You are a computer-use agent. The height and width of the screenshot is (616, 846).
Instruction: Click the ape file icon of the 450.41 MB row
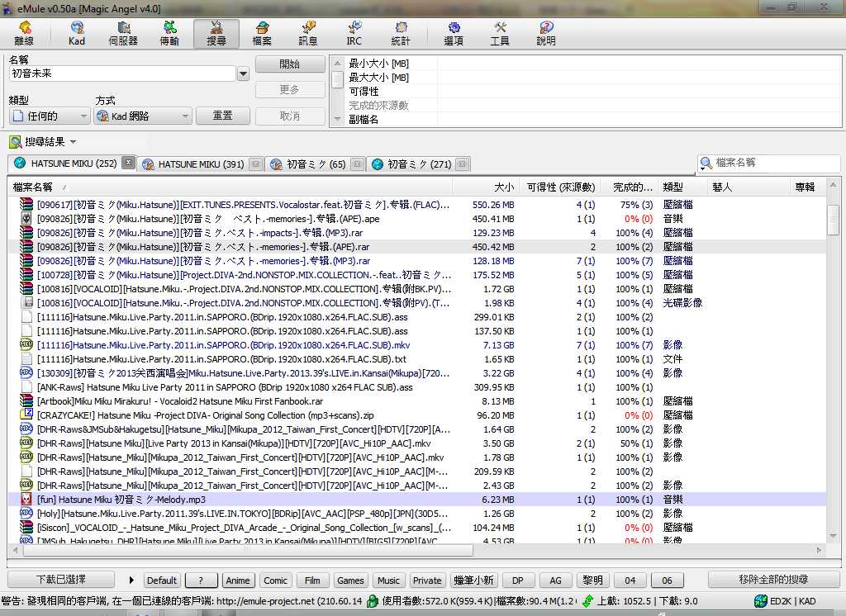click(26, 219)
